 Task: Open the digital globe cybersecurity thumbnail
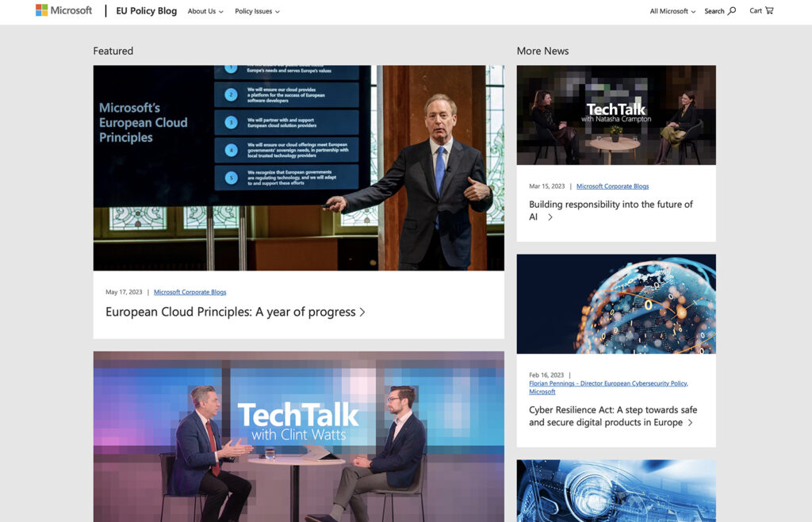tap(616, 304)
